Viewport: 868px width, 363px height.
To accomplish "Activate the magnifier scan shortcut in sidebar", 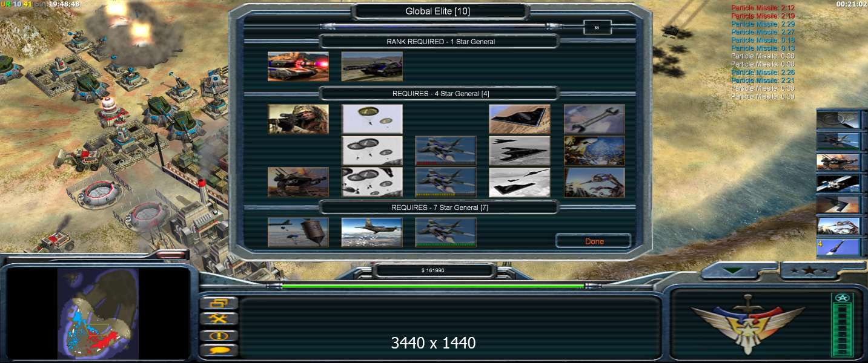I will pos(838,119).
